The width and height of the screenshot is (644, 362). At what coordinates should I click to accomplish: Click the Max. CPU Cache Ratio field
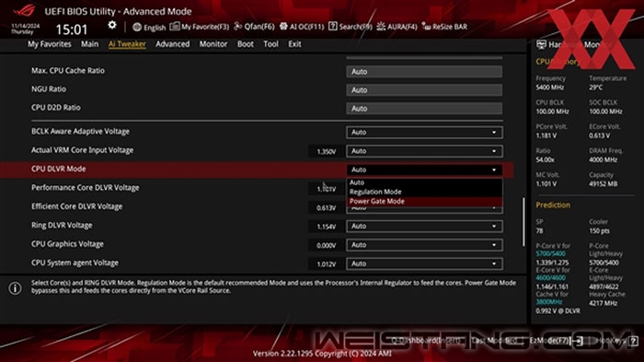[424, 72]
